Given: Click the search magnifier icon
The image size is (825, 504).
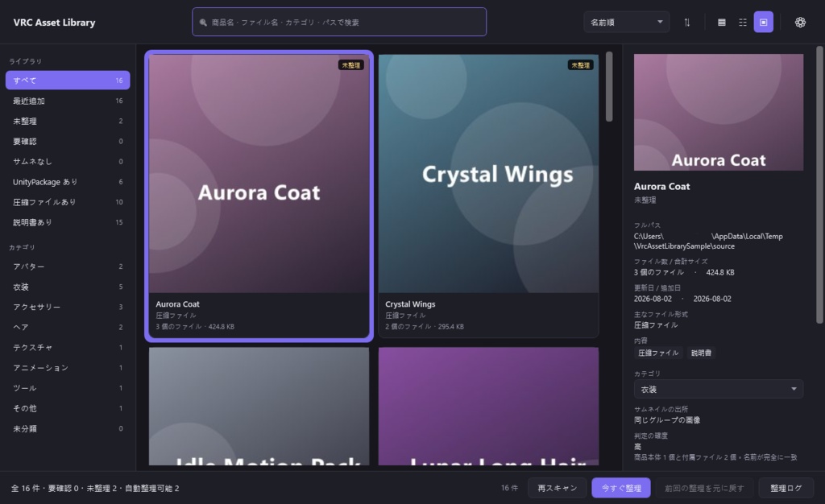Looking at the screenshot, I should (203, 23).
